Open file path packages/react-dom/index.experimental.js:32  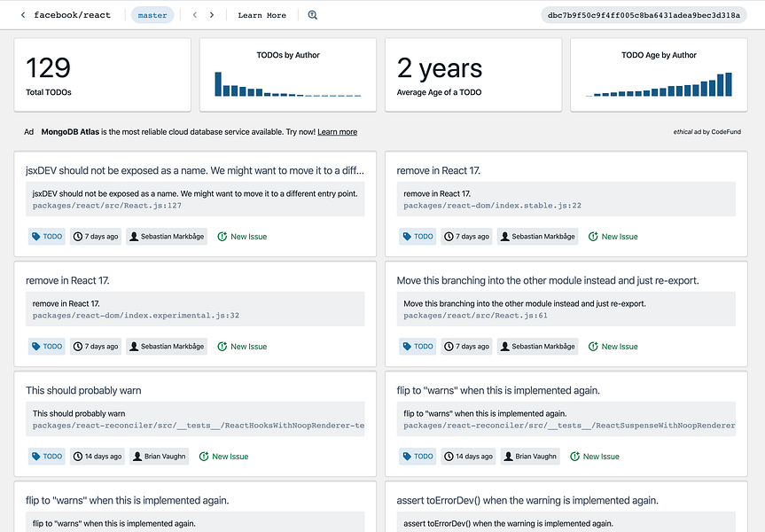pos(136,316)
